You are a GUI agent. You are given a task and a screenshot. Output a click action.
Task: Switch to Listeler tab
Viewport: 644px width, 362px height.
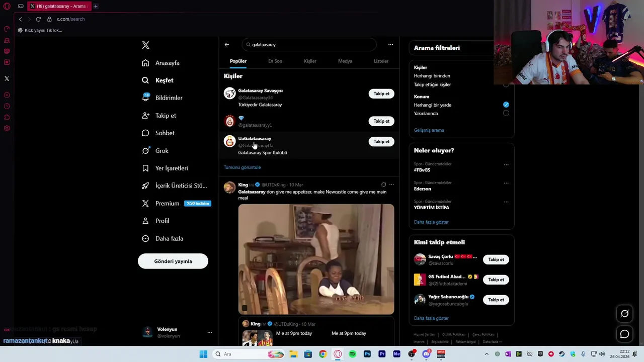click(381, 61)
